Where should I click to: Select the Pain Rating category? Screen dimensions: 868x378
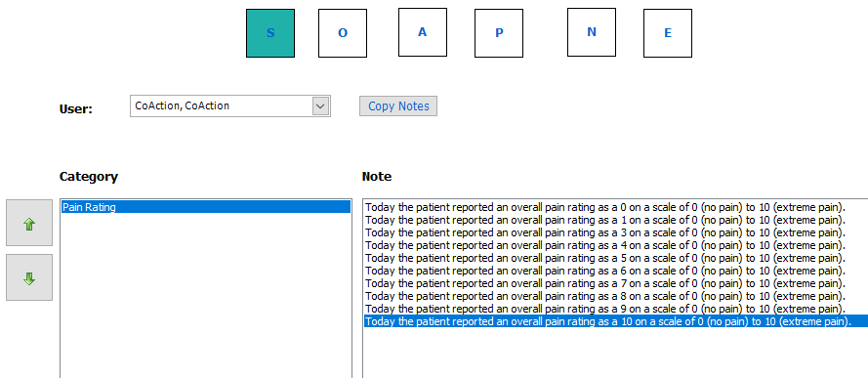(x=206, y=207)
